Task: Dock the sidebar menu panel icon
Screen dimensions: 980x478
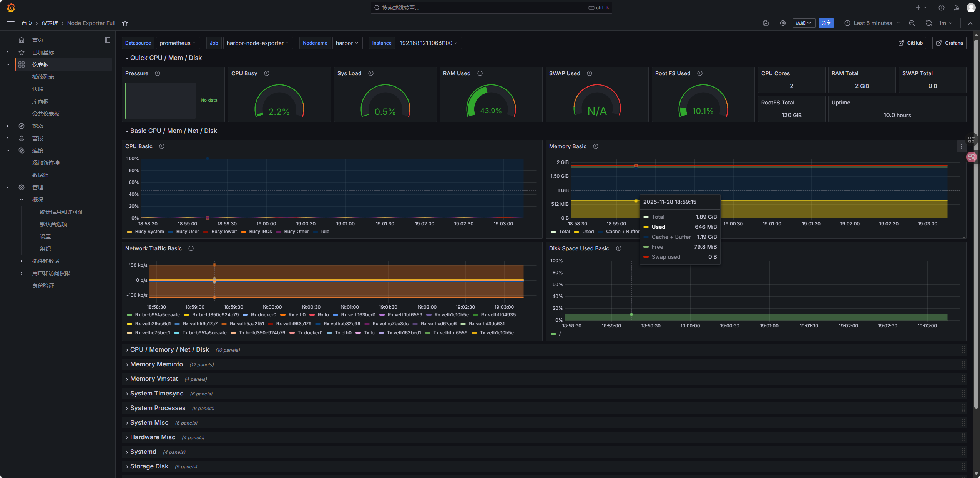Action: coord(108,40)
